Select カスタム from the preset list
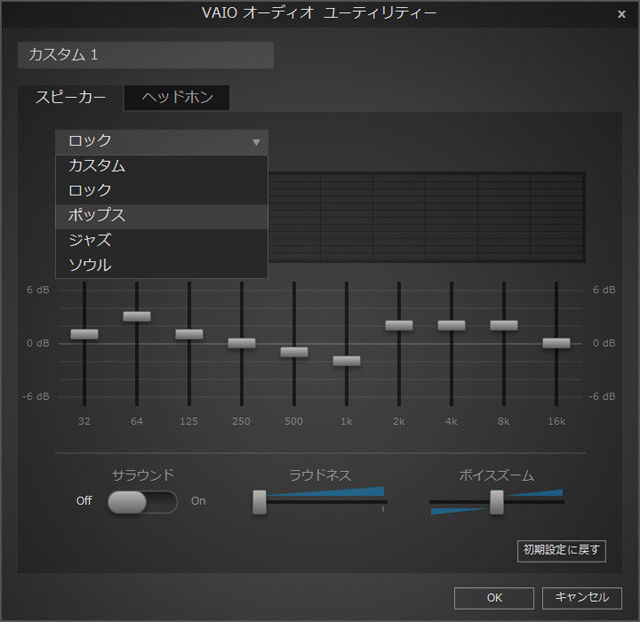 (162, 166)
